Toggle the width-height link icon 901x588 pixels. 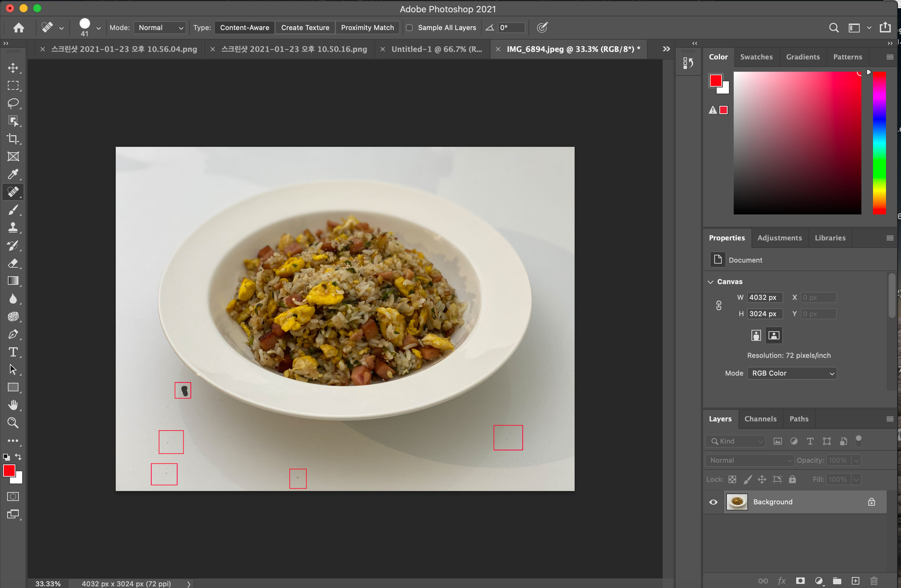pyautogui.click(x=719, y=306)
